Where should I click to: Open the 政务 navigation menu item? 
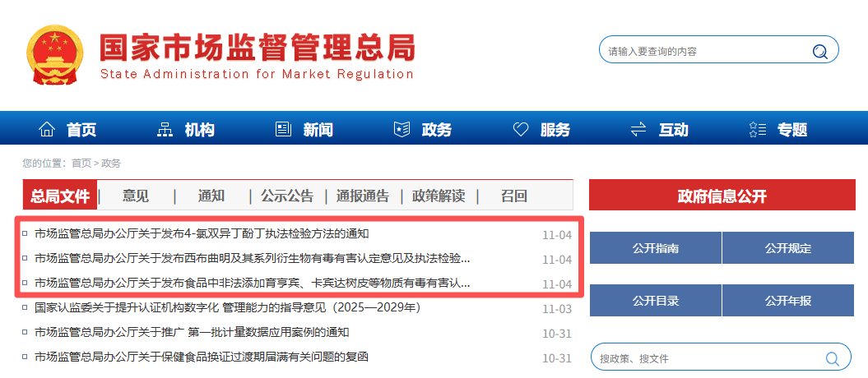436,130
